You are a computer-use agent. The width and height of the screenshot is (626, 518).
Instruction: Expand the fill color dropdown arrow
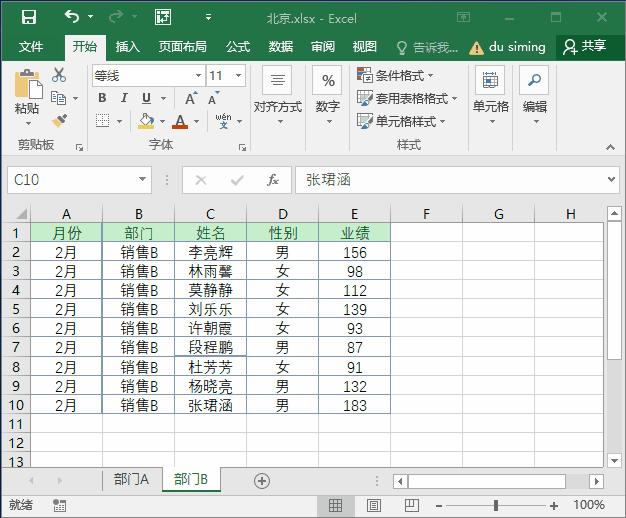[162, 121]
